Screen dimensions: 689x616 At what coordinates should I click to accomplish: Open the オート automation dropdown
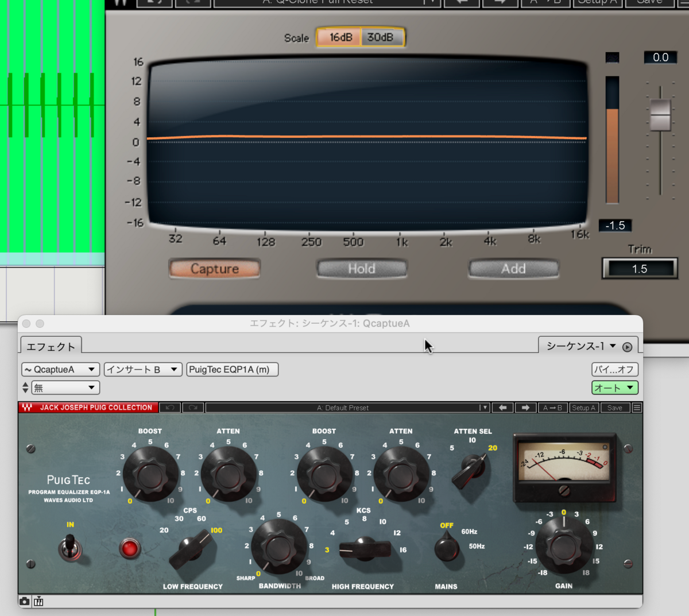click(614, 388)
